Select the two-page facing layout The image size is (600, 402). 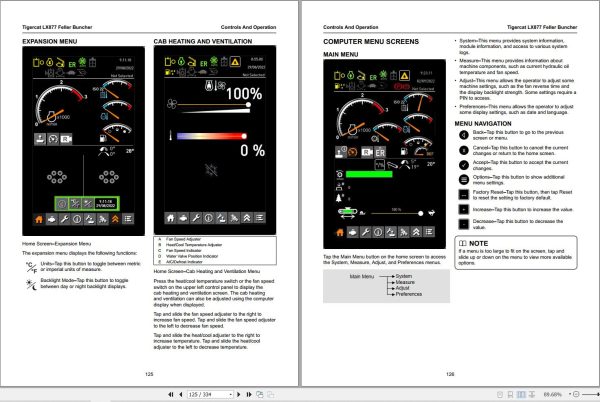point(521,394)
